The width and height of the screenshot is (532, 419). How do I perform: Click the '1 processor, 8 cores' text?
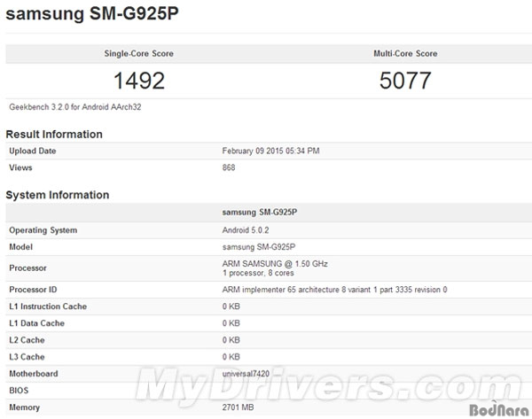point(258,273)
